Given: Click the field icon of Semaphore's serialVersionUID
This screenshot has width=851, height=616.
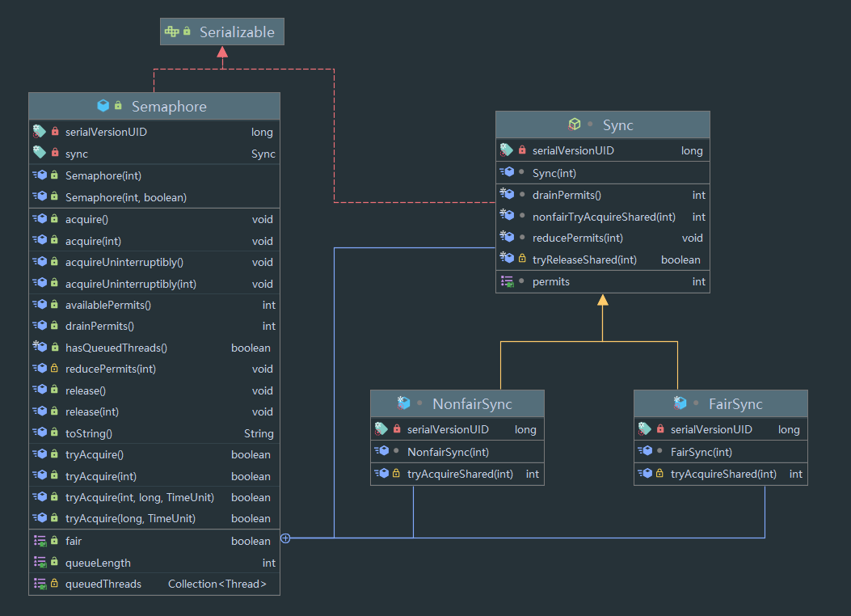Looking at the screenshot, I should coord(39,132).
